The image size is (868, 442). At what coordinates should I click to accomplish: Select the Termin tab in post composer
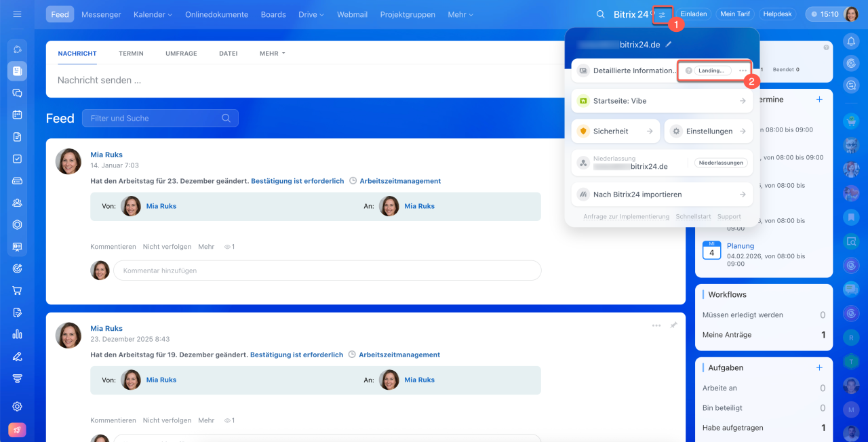pos(131,54)
